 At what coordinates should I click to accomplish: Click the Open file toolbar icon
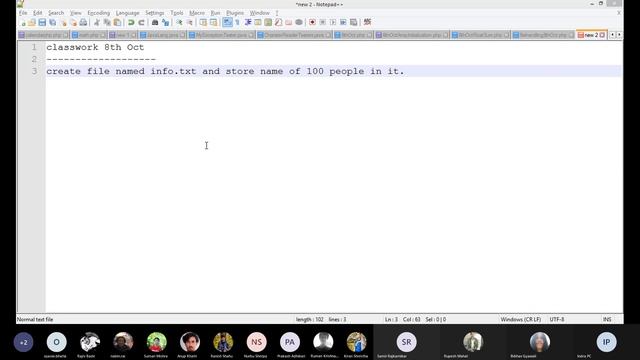tap(32, 22)
